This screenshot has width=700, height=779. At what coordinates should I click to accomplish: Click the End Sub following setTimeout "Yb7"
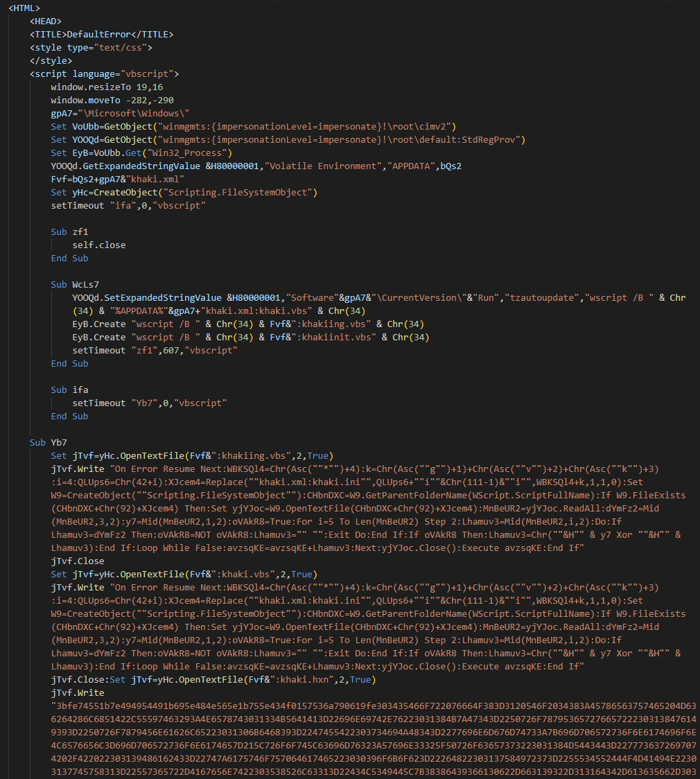(x=69, y=417)
